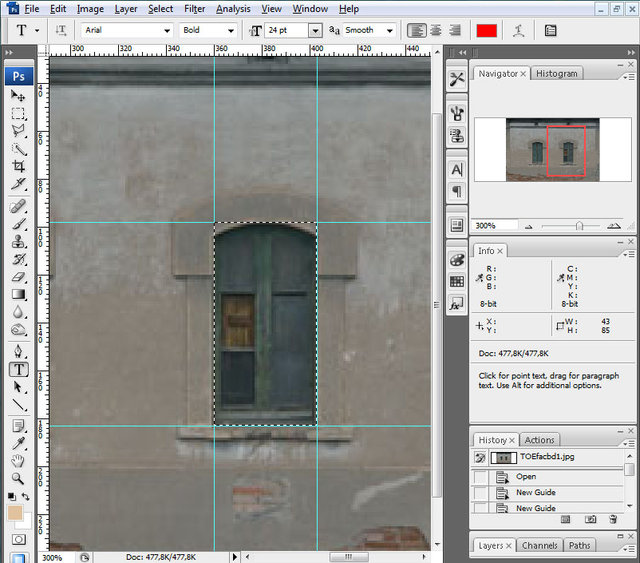Open the font family Arial dropdown
Viewport: 640px width, 563px height.
click(167, 31)
